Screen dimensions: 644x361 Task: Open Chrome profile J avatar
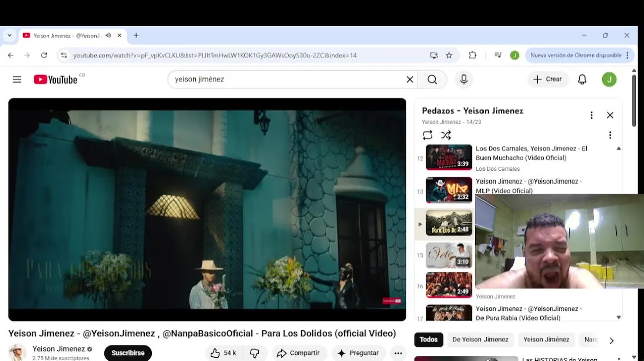point(515,55)
